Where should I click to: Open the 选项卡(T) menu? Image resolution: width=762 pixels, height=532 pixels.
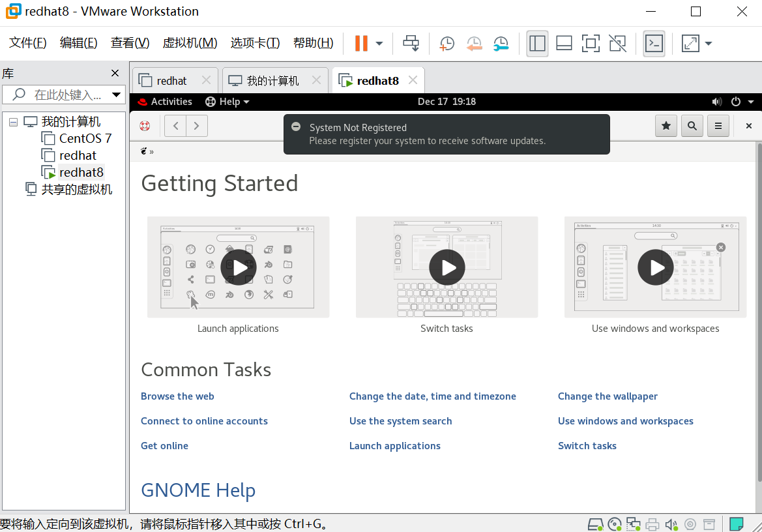pos(255,43)
